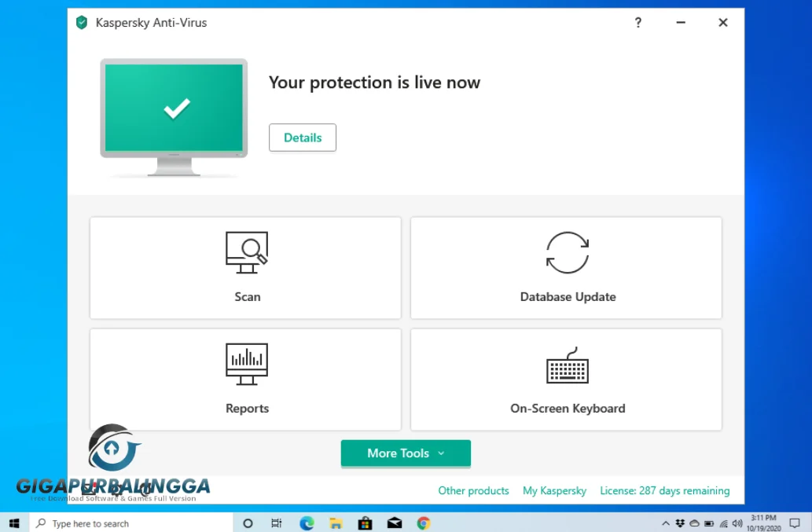The width and height of the screenshot is (812, 532).
Task: Open File Explorer from taskbar
Action: pos(336,523)
